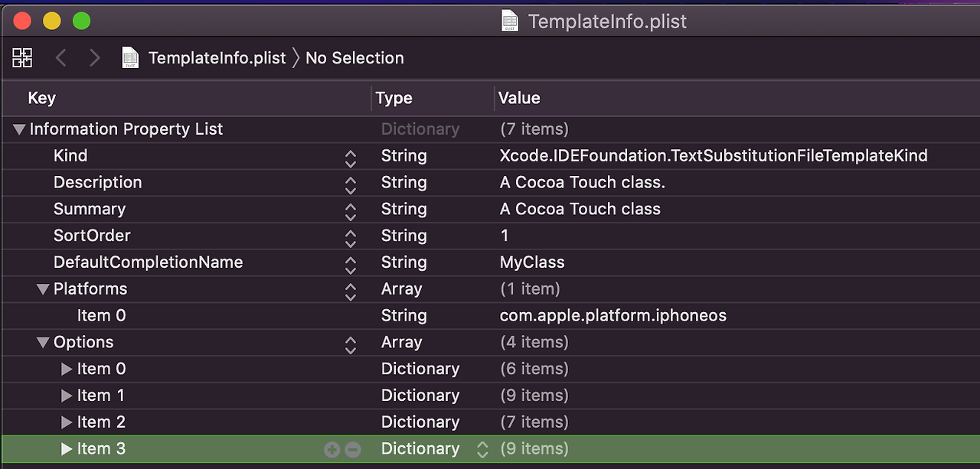Click Array type of Platforms row
This screenshot has width=980, height=469.
(401, 289)
